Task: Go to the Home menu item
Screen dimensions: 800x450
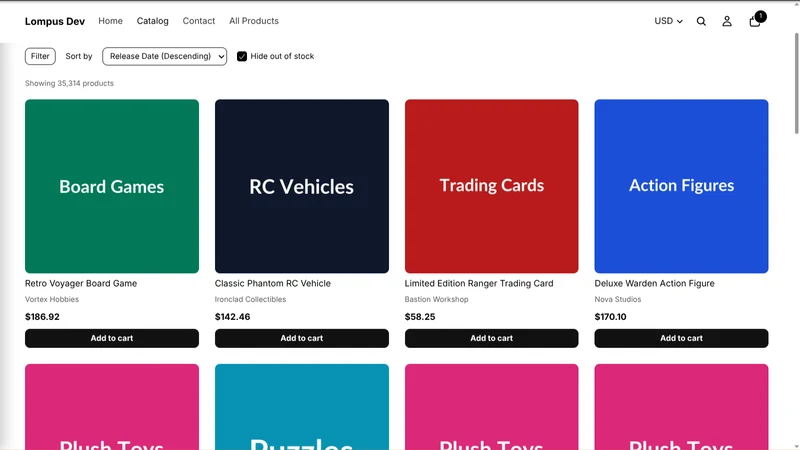Action: pyautogui.click(x=110, y=21)
